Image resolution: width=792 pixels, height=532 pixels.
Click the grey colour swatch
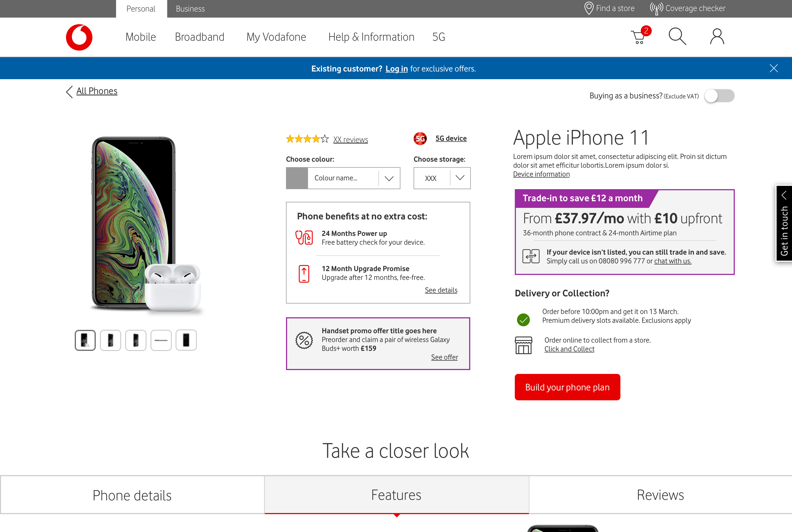296,178
